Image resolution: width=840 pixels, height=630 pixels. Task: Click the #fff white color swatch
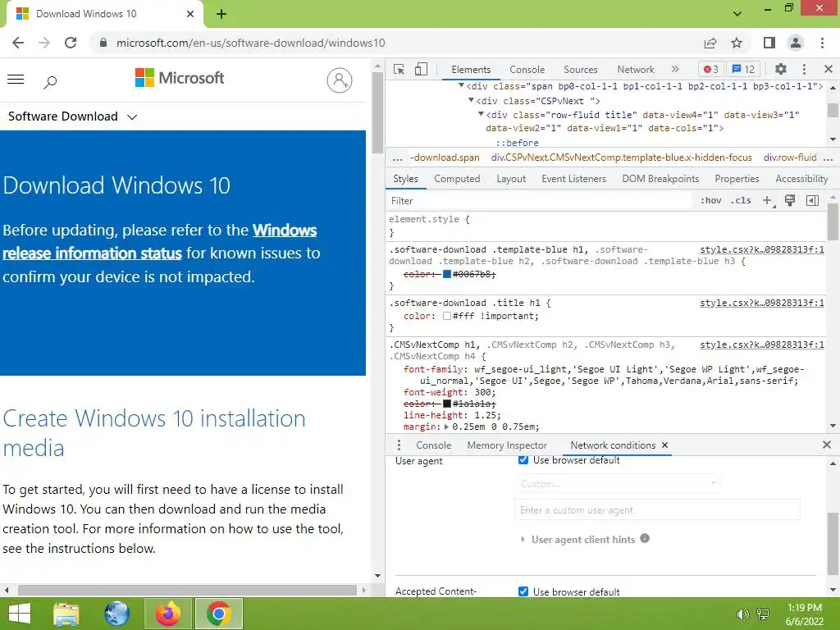coord(447,316)
